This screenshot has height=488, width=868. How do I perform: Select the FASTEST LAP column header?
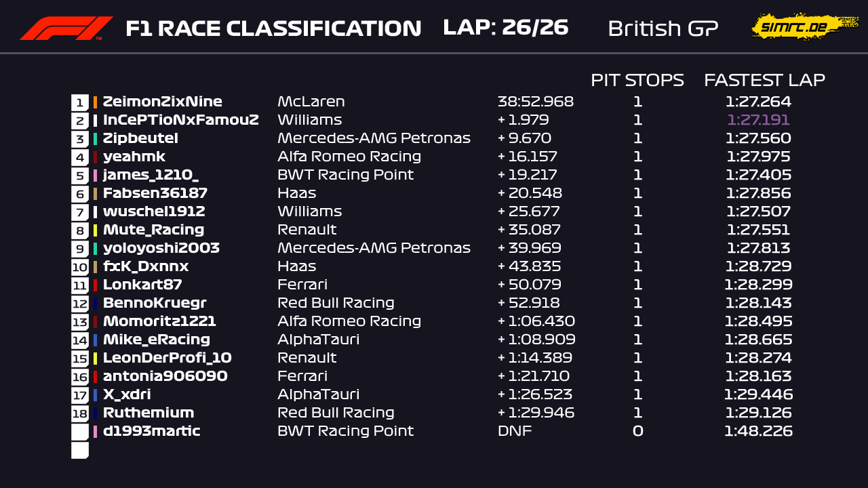pyautogui.click(x=764, y=80)
